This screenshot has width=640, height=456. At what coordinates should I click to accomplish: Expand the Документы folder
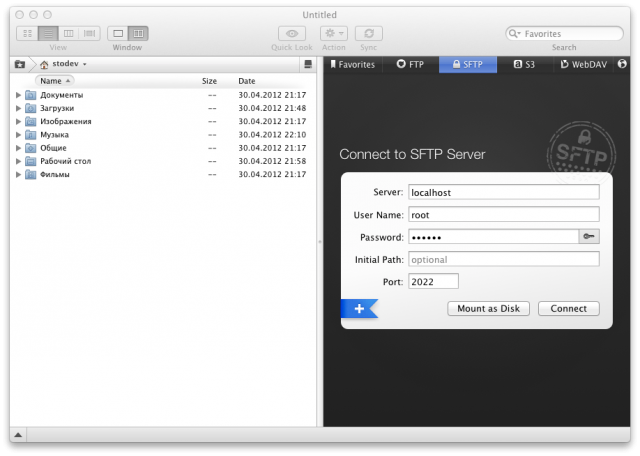point(18,95)
